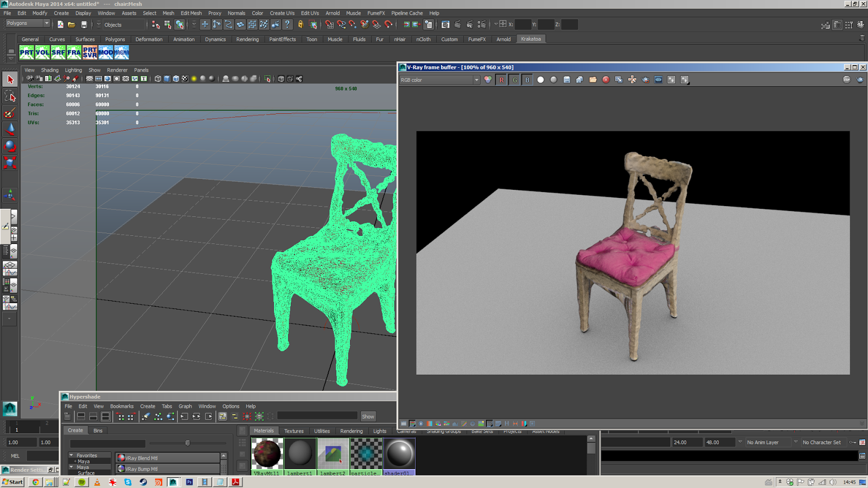Click Maya home icon at sidebar bottom
The width and height of the screenshot is (868, 488).
pos(10,408)
